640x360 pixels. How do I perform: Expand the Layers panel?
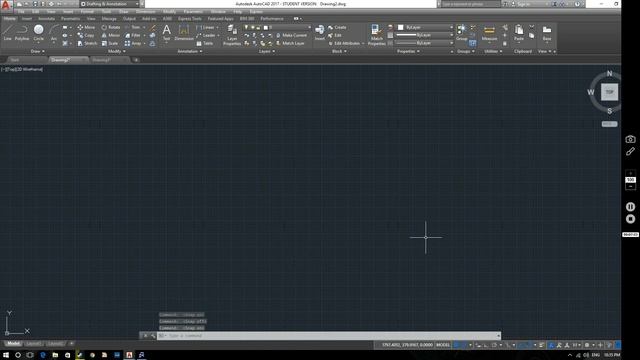click(267, 51)
